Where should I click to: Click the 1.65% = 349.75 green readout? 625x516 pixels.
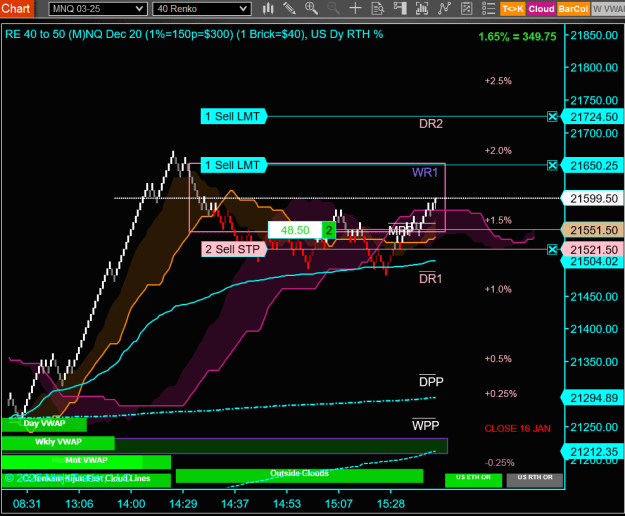(x=517, y=37)
